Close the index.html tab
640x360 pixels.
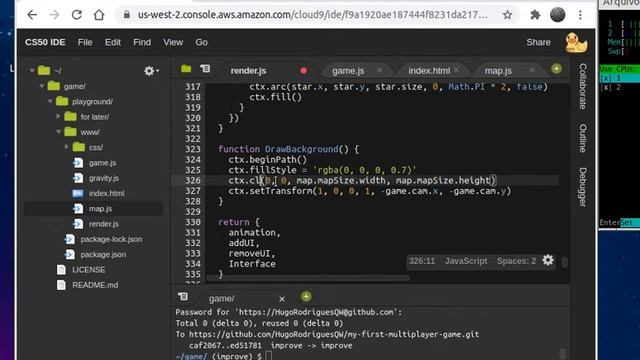pyautogui.click(x=457, y=70)
